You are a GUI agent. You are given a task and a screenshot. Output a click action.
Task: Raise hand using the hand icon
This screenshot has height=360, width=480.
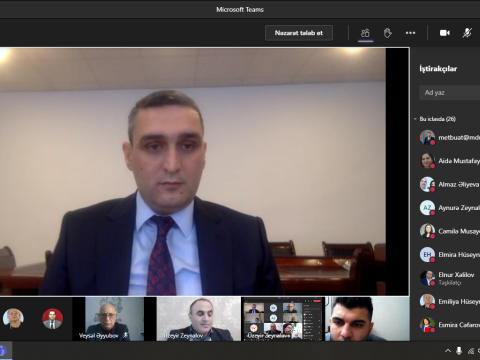(x=387, y=33)
